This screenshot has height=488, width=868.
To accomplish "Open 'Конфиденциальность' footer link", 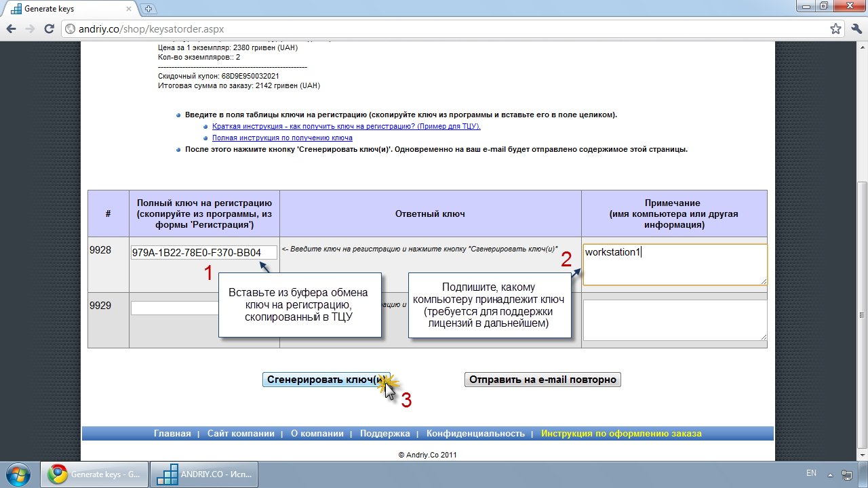I will 475,433.
